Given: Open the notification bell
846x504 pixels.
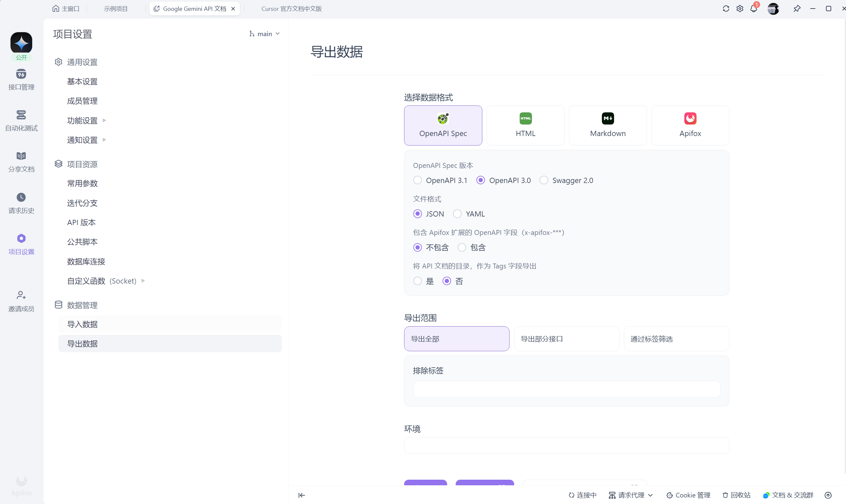Looking at the screenshot, I should click(x=753, y=9).
